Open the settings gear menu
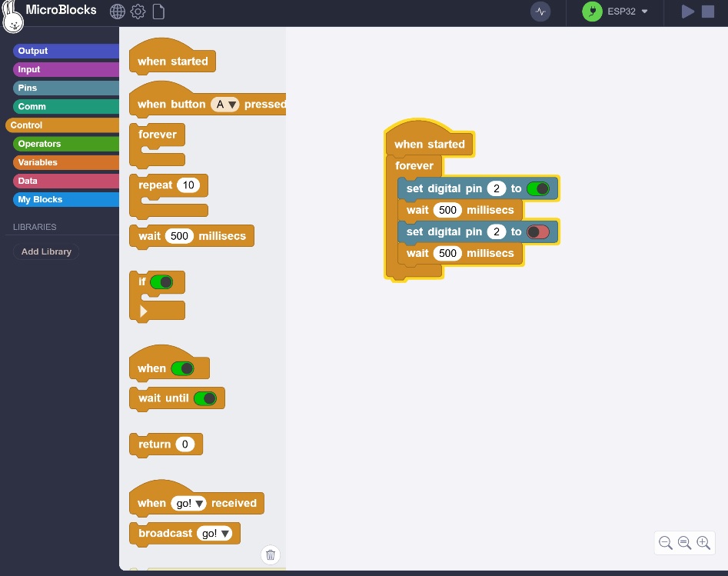This screenshot has width=728, height=576. coord(138,12)
